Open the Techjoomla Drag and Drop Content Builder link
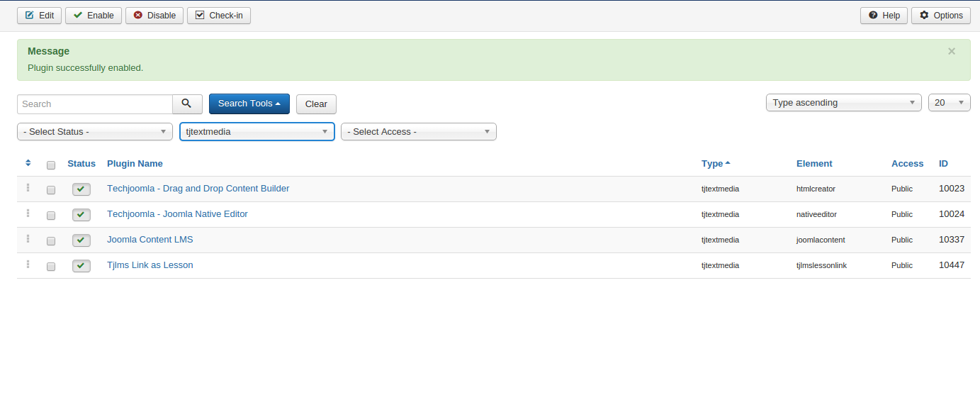The height and width of the screenshot is (417, 980). [198, 189]
